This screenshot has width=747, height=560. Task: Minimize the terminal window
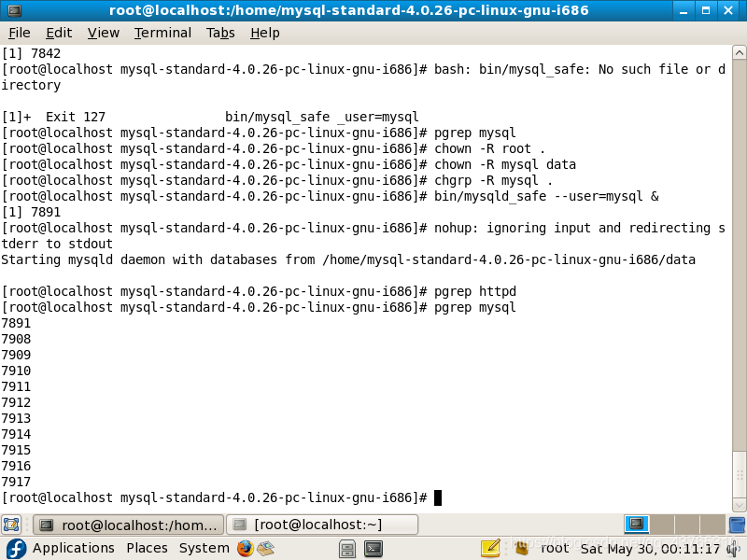pyautogui.click(x=684, y=10)
